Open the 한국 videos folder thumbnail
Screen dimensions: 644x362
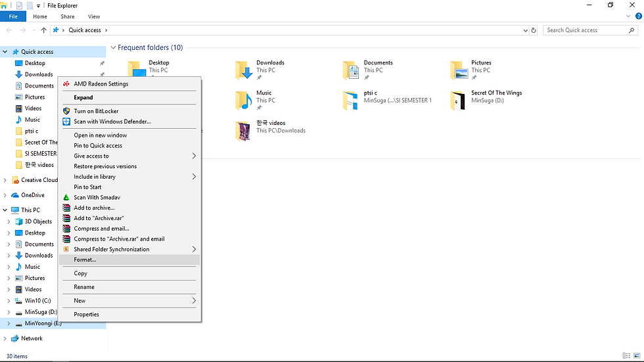pos(244,131)
